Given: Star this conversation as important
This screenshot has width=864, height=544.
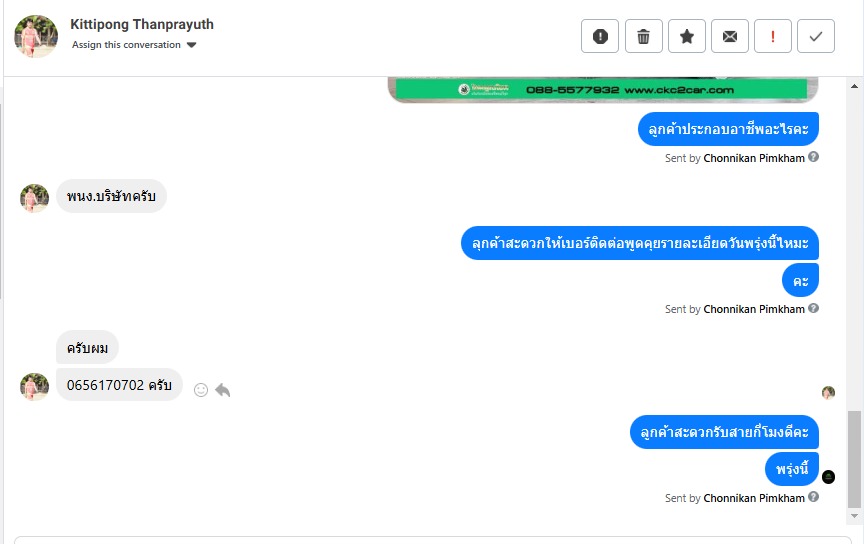Looking at the screenshot, I should (x=687, y=36).
